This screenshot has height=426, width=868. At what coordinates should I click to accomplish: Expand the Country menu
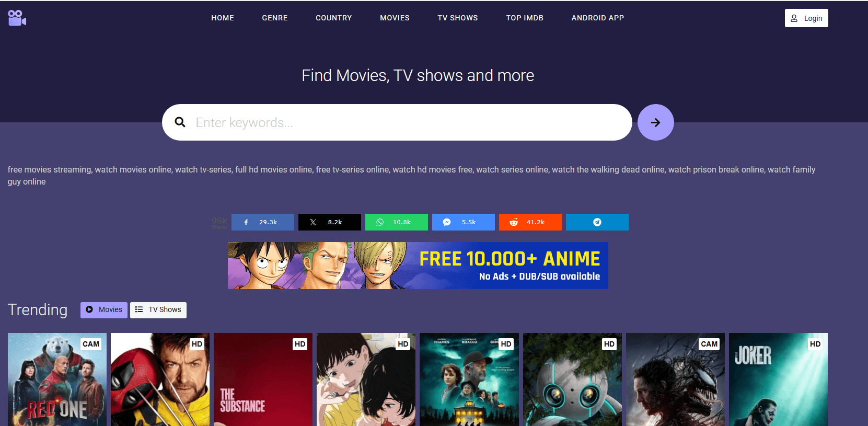pyautogui.click(x=333, y=18)
